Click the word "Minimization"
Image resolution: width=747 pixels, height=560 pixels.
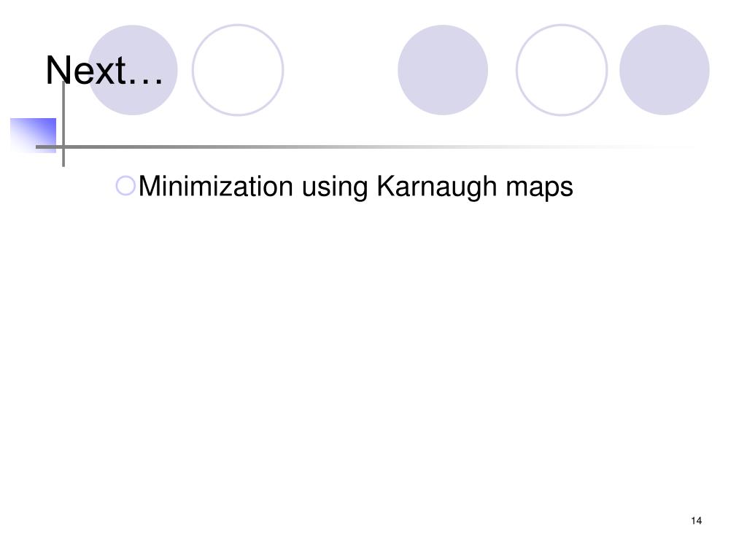point(216,186)
